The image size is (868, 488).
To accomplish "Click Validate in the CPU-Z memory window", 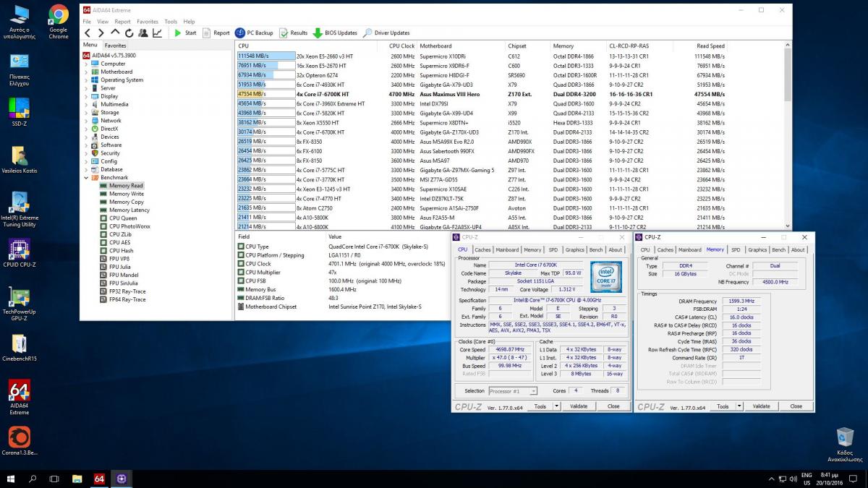I will 762,406.
